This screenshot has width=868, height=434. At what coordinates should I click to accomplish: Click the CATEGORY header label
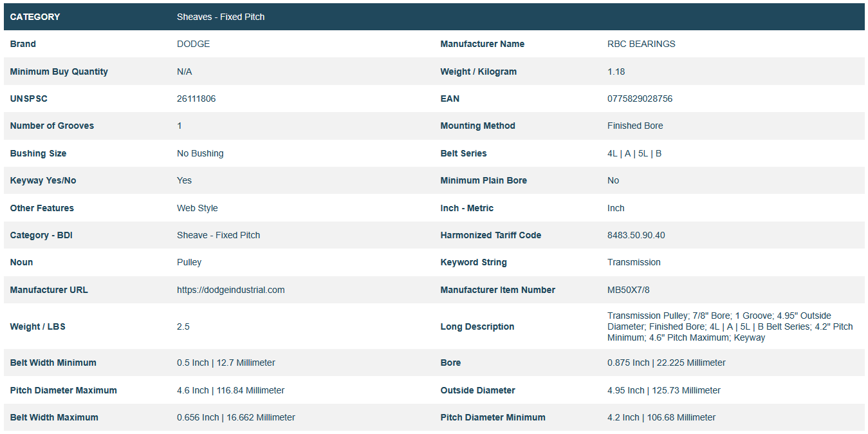pyautogui.click(x=35, y=17)
